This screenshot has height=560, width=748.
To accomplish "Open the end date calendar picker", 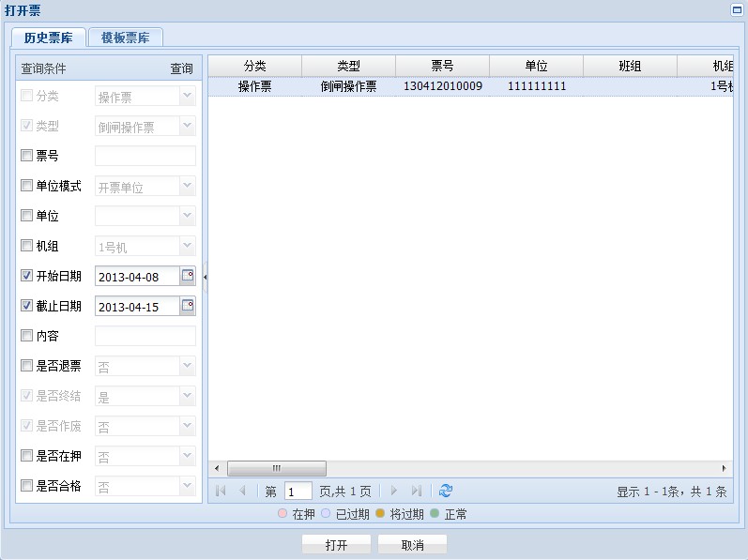I will pos(188,306).
